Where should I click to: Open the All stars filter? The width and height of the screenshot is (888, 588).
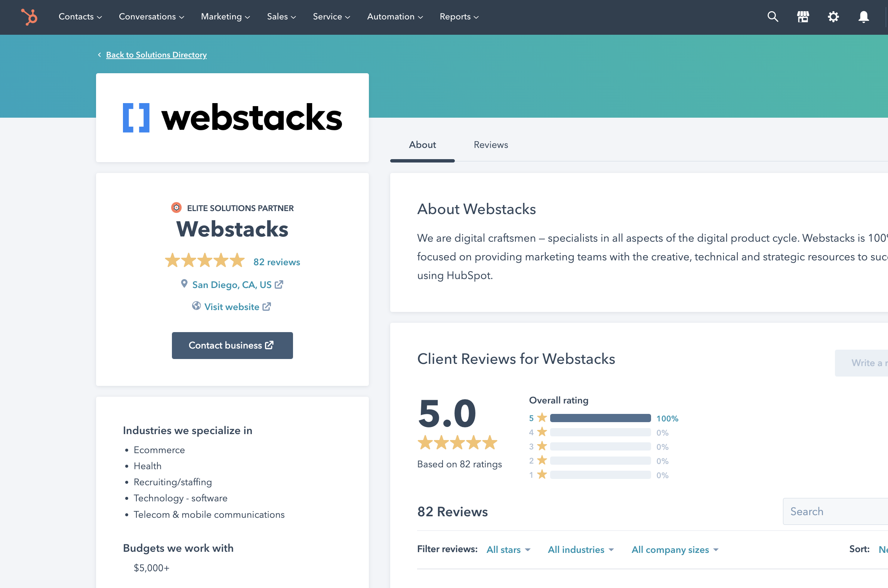tap(508, 550)
